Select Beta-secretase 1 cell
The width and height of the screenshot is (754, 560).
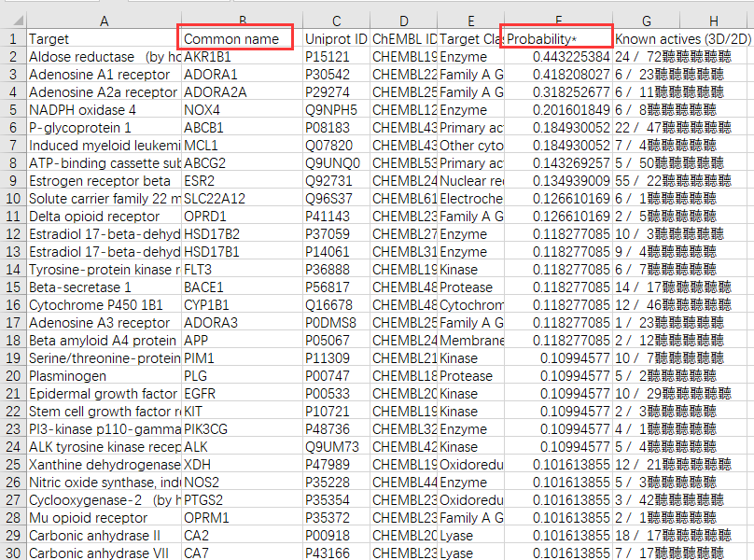pos(104,287)
